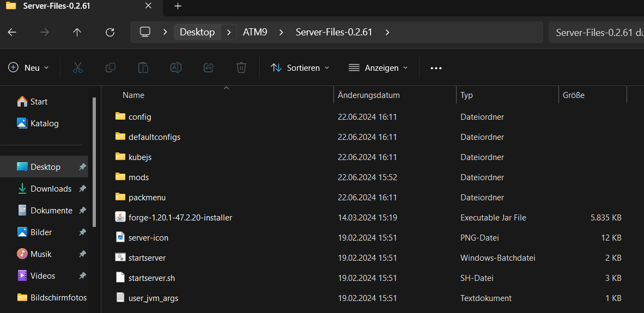Click the Rename toolbar icon
This screenshot has width=644, height=313.
[176, 67]
